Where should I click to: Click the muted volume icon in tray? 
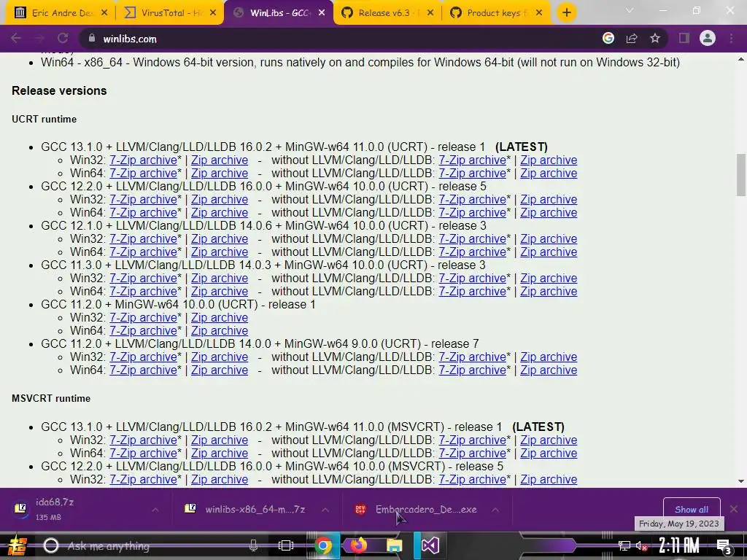coord(641,545)
